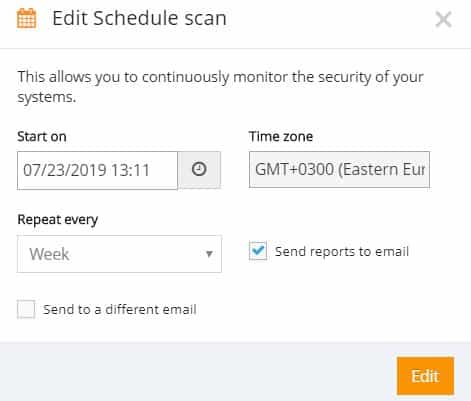The image size is (471, 401).
Task: Click the 'Start on' label
Action: (42, 137)
